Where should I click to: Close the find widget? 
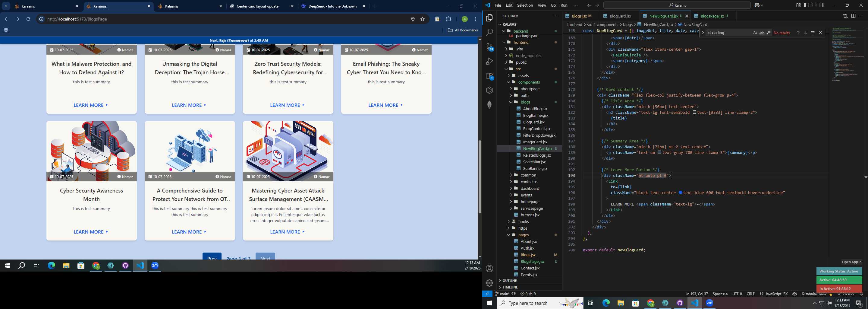click(820, 33)
